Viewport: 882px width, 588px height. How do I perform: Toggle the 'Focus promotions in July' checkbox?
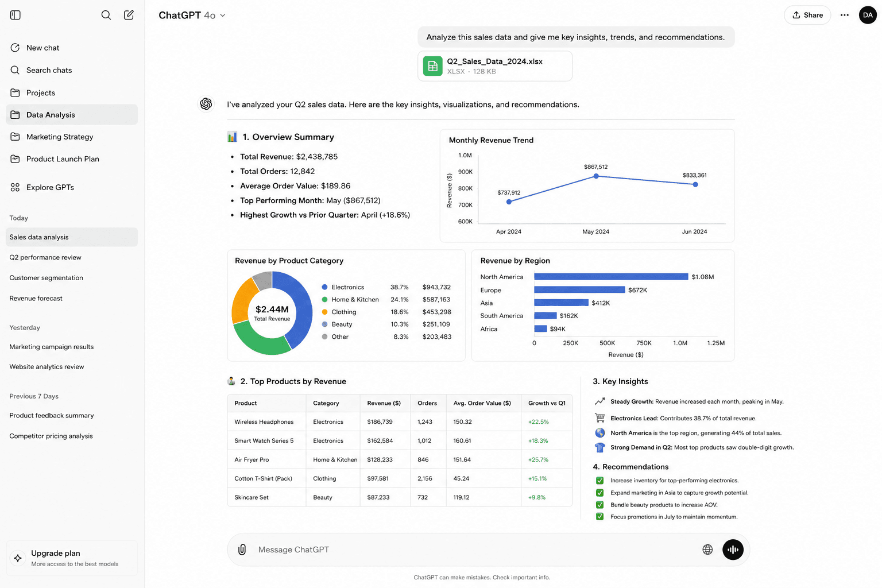coord(600,517)
